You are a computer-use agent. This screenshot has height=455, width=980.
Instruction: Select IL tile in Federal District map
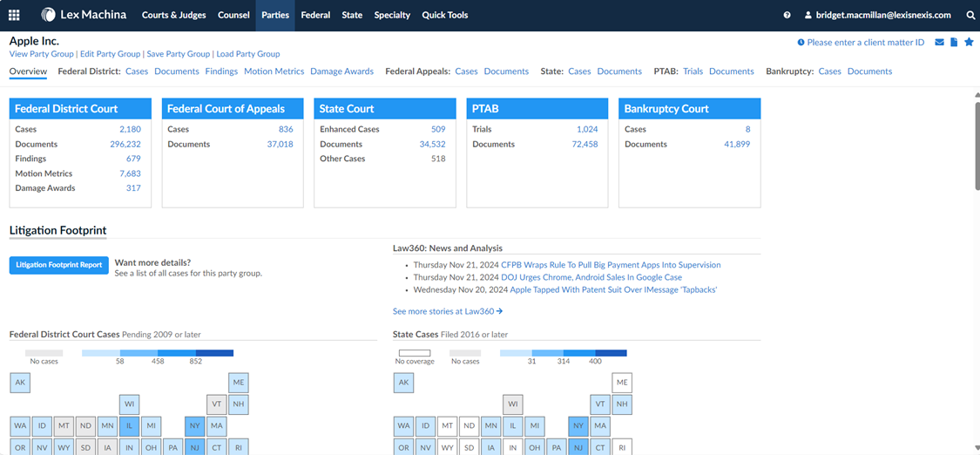pos(130,427)
